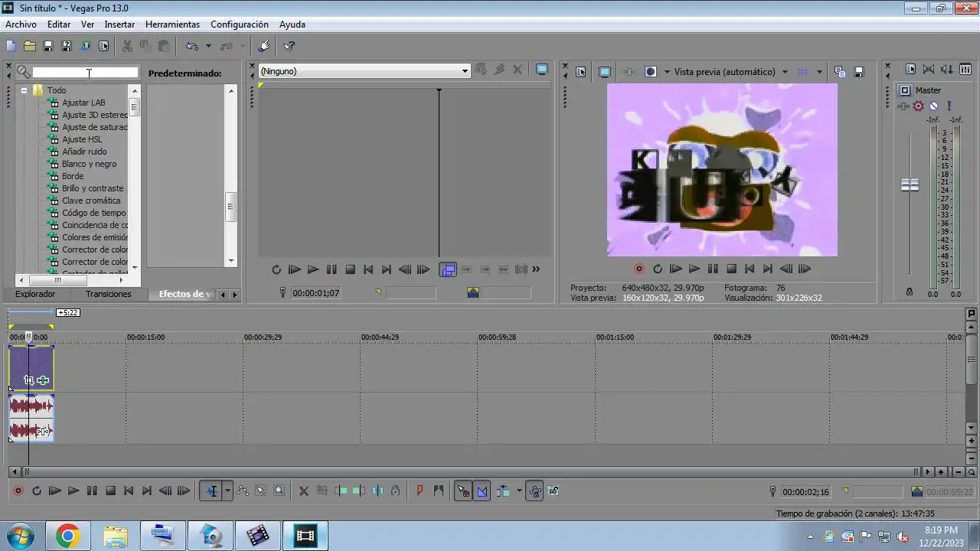The width and height of the screenshot is (980, 551).
Task: Click the Delete X icon on the timeline toolbar
Action: click(304, 491)
